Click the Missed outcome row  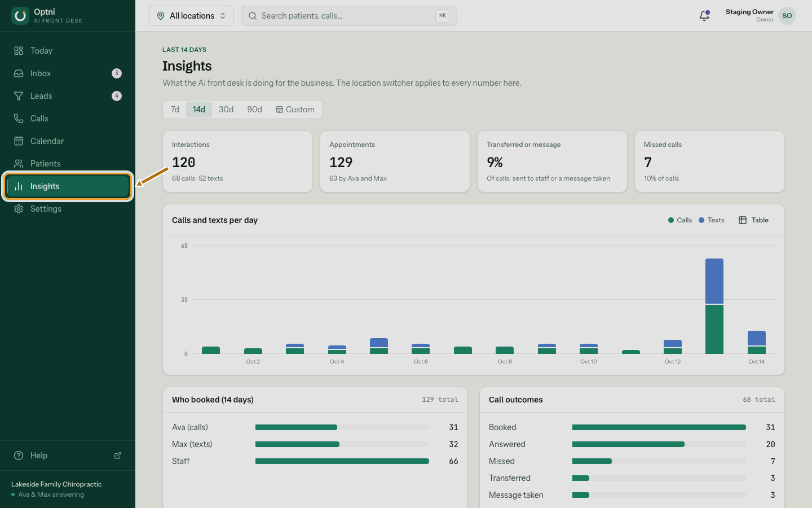pyautogui.click(x=632, y=461)
